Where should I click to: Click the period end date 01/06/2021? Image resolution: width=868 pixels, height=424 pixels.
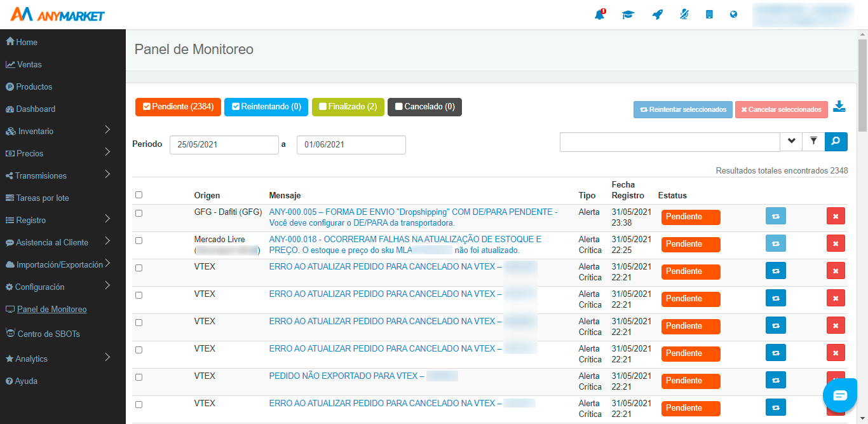pyautogui.click(x=351, y=145)
